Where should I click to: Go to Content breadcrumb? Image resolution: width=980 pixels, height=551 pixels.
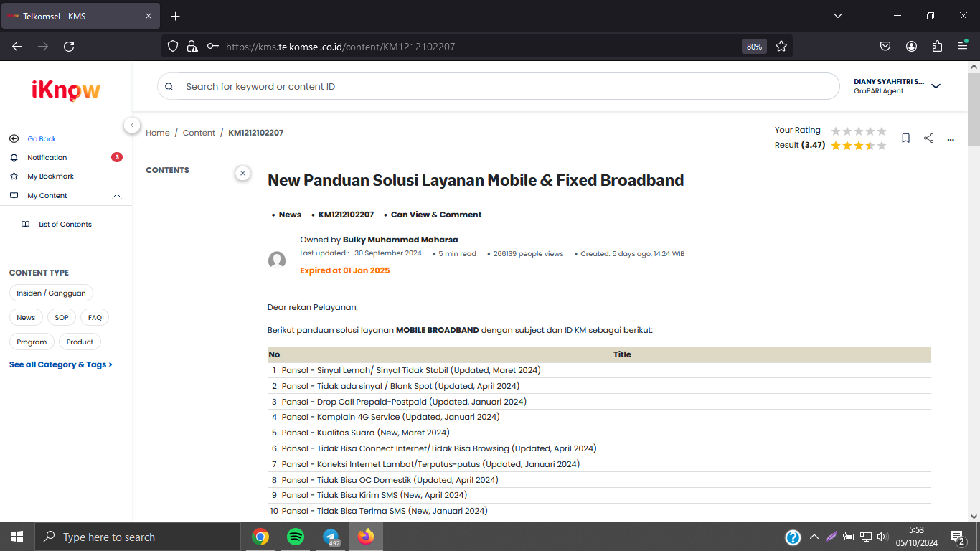pyautogui.click(x=199, y=133)
